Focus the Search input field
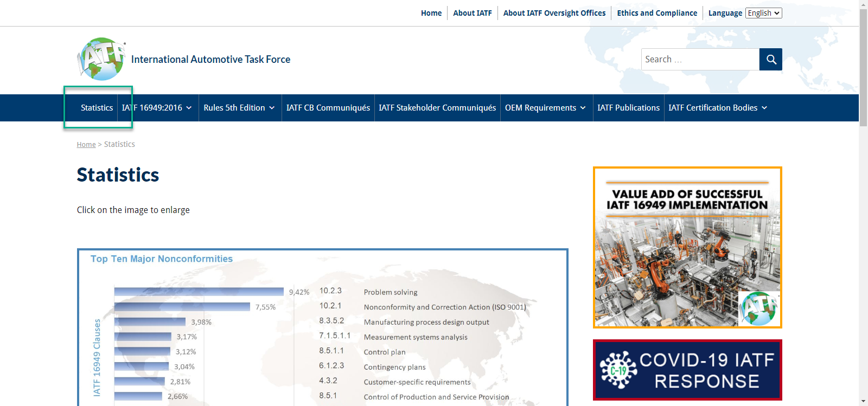The width and height of the screenshot is (868, 406). [700, 60]
